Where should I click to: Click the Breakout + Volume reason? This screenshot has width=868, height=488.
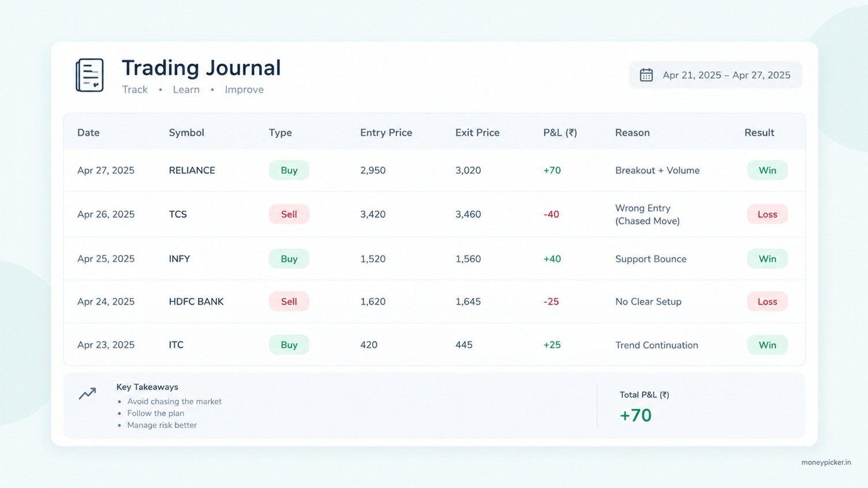657,170
